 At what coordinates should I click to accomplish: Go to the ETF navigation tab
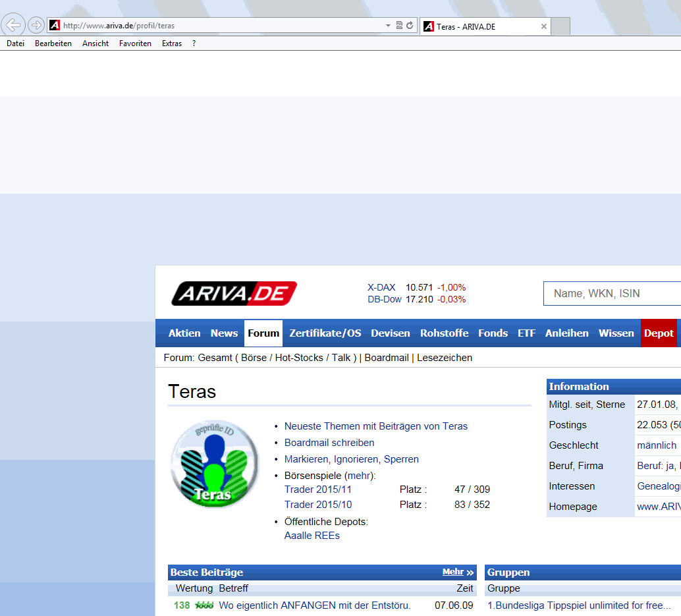click(x=526, y=333)
